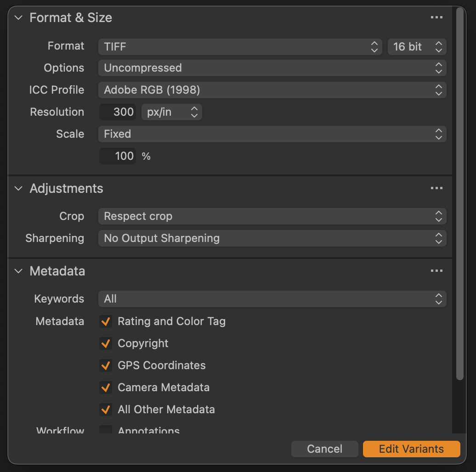
Task: Collapse the Metadata section
Action: (x=18, y=271)
